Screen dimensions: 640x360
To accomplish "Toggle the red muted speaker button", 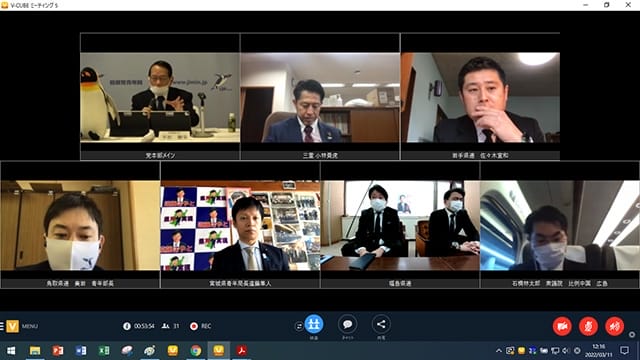I will coord(615,326).
